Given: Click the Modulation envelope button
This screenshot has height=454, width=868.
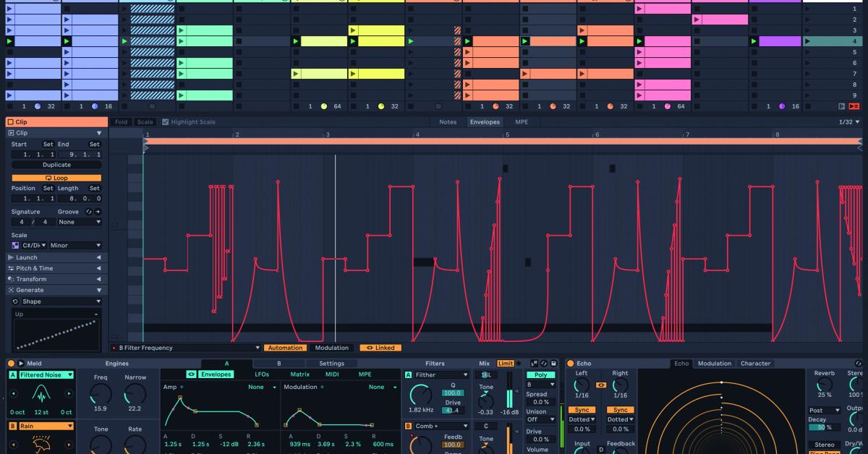Looking at the screenshot, I should pyautogui.click(x=332, y=348).
